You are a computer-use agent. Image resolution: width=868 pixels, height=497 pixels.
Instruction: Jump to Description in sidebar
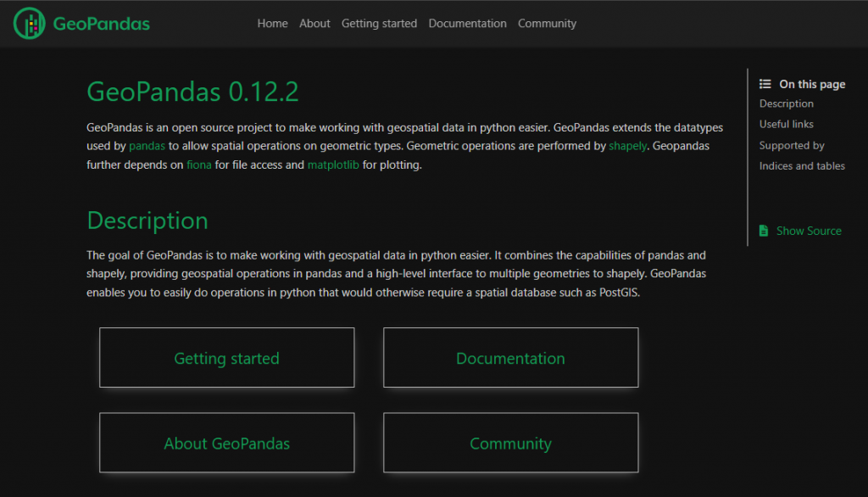pos(786,103)
